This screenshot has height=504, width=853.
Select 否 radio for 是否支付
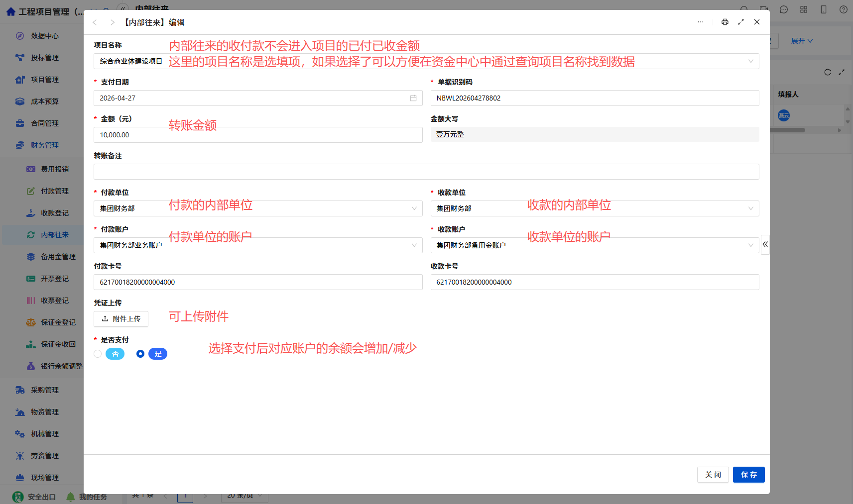tap(98, 354)
